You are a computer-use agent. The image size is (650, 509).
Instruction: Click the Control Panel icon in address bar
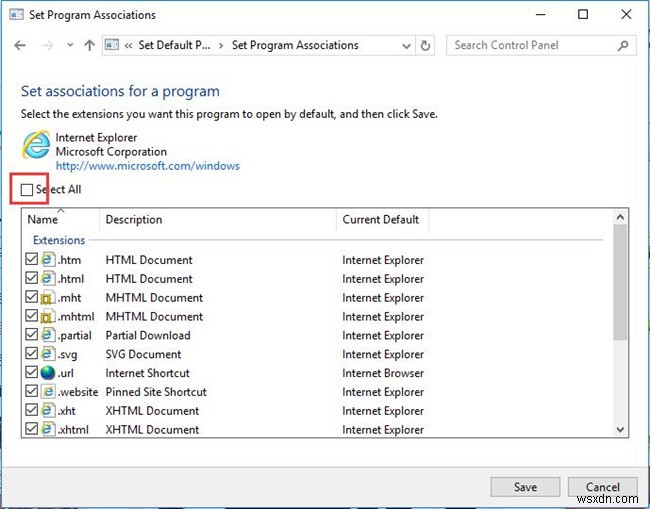[x=112, y=45]
